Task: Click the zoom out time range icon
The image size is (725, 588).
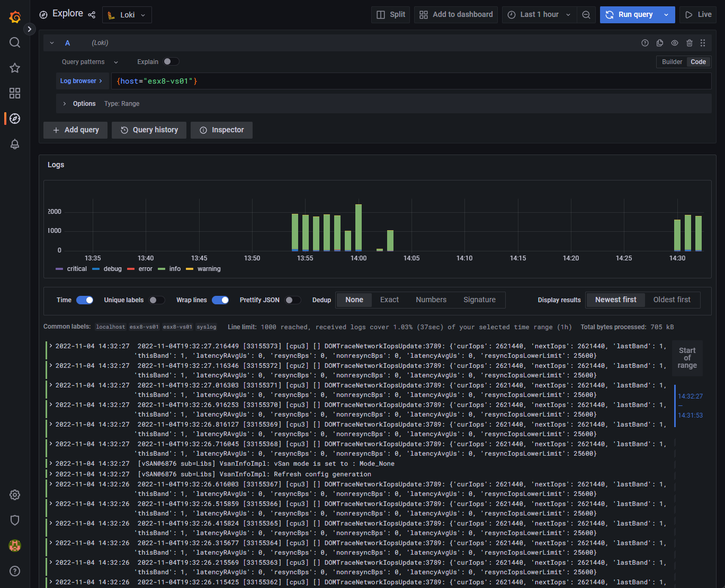Action: pos(586,15)
